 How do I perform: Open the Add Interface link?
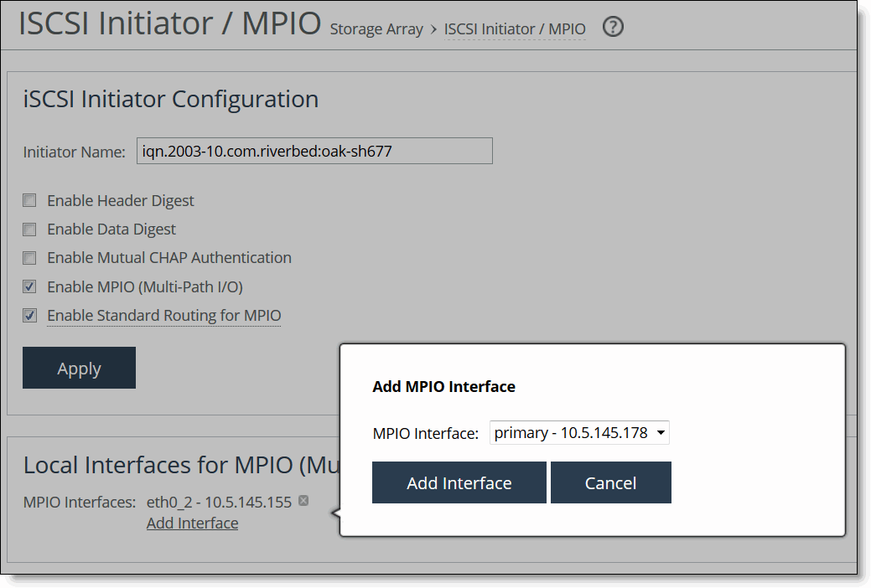pyautogui.click(x=192, y=523)
